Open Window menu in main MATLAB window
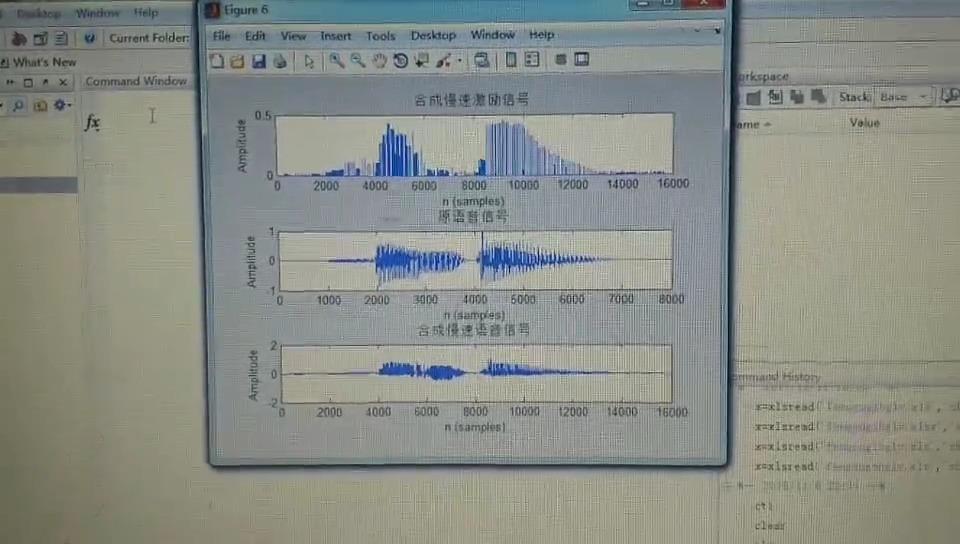This screenshot has height=544, width=960. 97,13
